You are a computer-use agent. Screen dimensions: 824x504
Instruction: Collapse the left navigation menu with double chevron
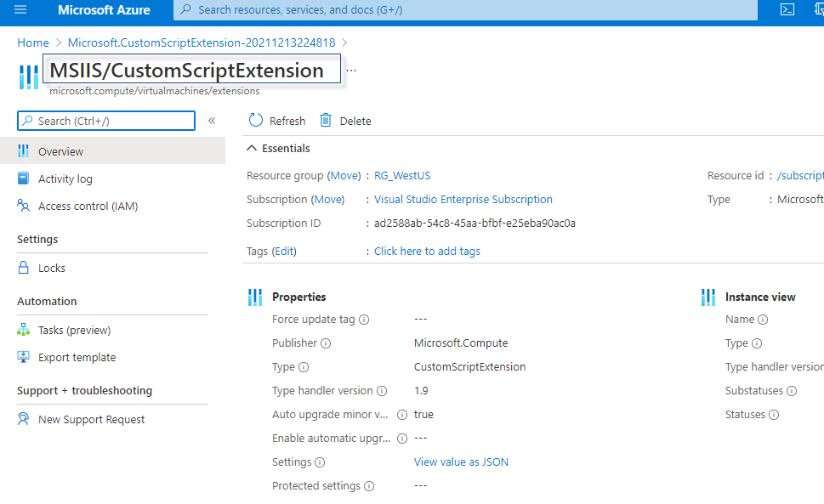pyautogui.click(x=212, y=121)
